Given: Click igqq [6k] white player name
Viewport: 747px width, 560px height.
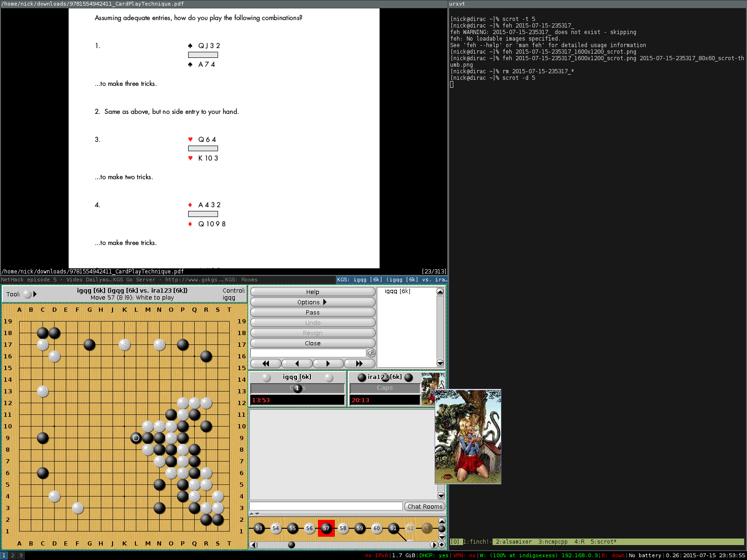Looking at the screenshot, I should 297,377.
